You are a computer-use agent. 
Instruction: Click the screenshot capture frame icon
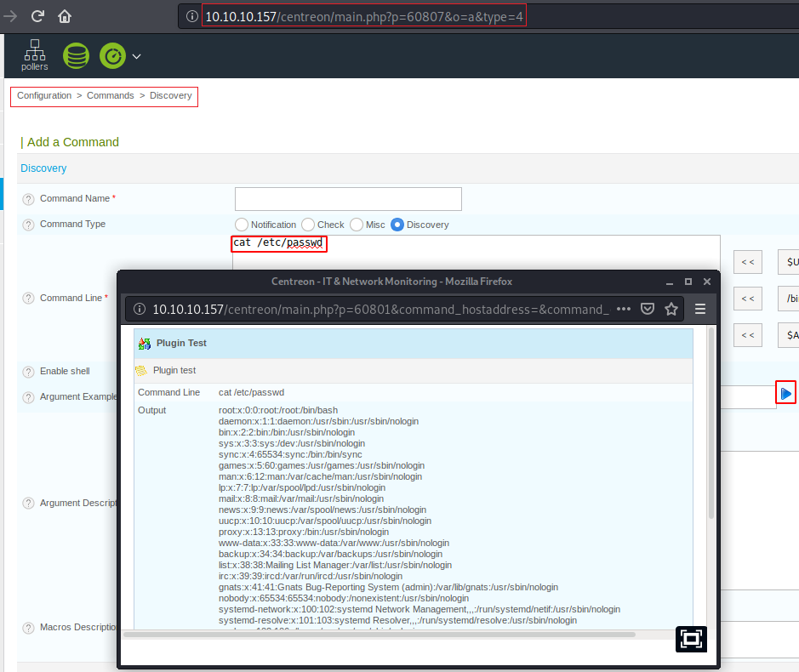click(x=691, y=639)
